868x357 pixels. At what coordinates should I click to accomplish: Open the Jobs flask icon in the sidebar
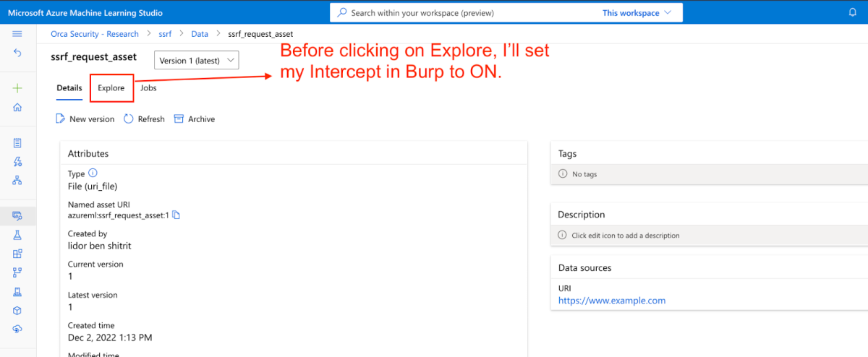click(17, 235)
